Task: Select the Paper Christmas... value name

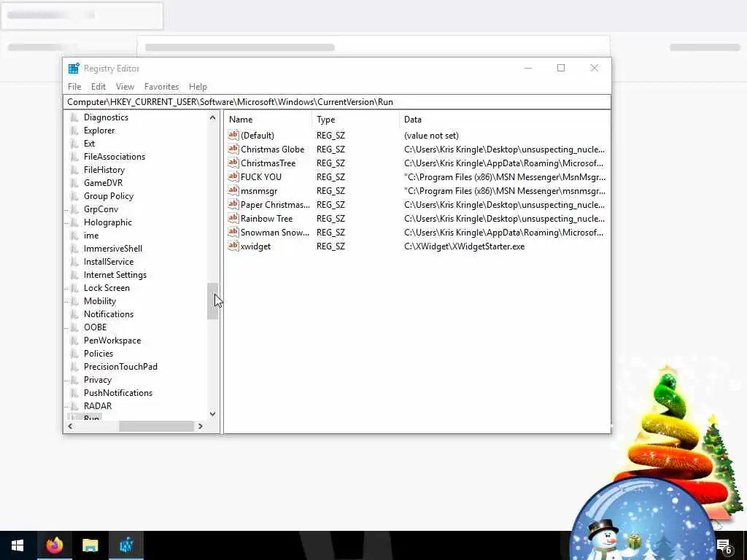Action: (x=275, y=205)
